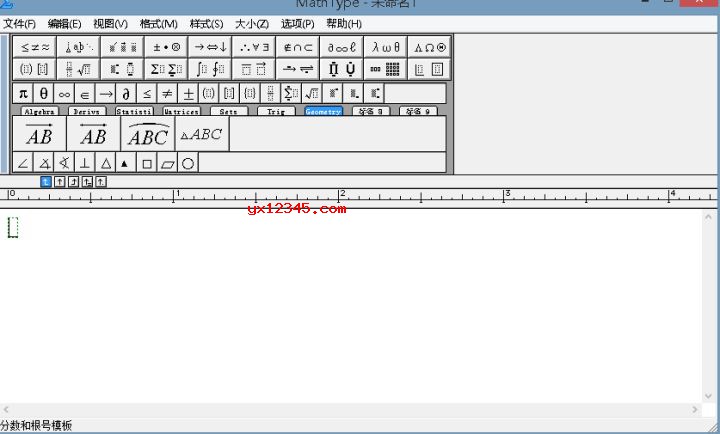Insert ABC arc expression
This screenshot has width=720, height=434.
click(148, 134)
